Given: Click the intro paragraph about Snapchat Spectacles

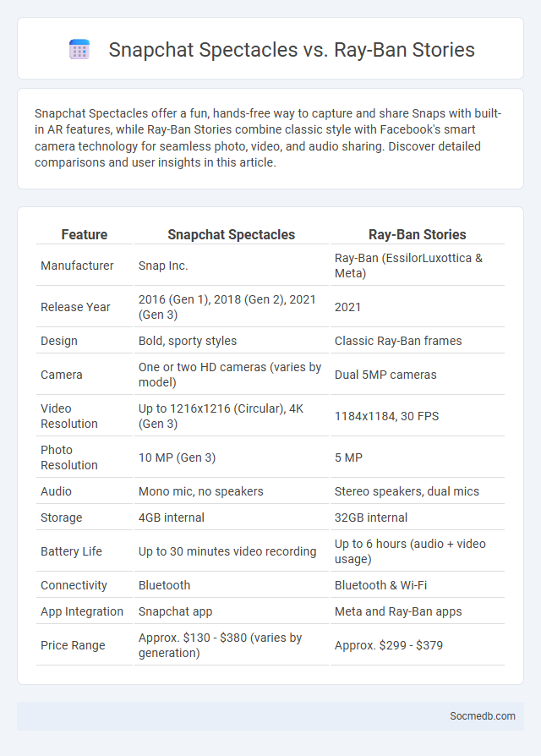Looking at the screenshot, I should 268,138.
